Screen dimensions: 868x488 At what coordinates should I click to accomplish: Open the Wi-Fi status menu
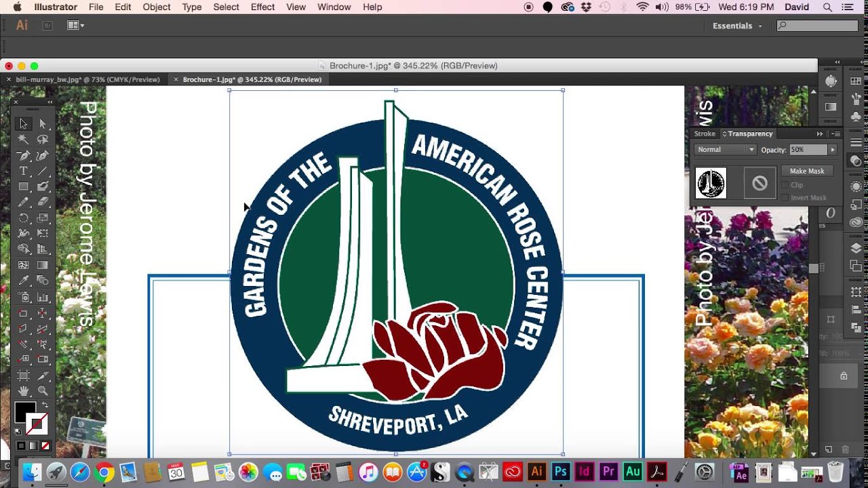642,7
